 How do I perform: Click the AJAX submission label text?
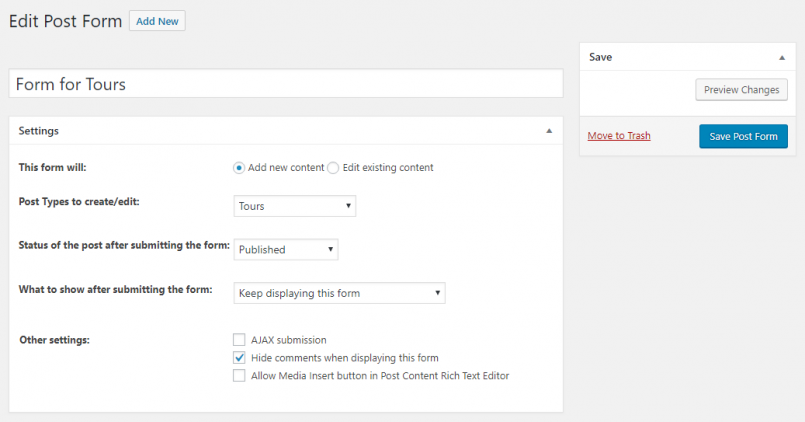click(x=289, y=340)
